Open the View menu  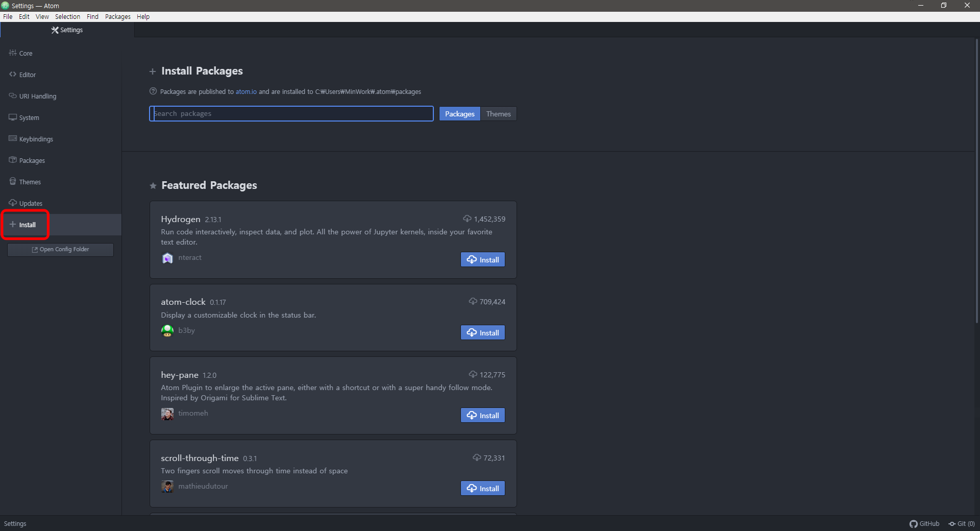(42, 16)
